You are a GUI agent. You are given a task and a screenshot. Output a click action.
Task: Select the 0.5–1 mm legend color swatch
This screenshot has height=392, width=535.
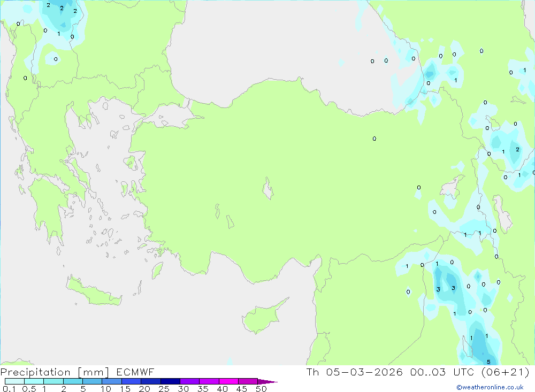point(34,381)
